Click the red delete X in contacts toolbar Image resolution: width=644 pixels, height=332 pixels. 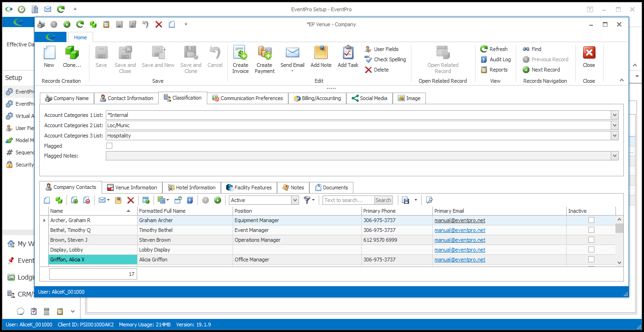pos(131,200)
